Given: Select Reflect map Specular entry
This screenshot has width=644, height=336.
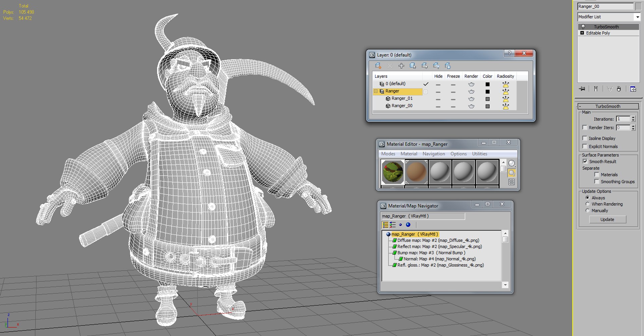Looking at the screenshot, I should tap(437, 246).
